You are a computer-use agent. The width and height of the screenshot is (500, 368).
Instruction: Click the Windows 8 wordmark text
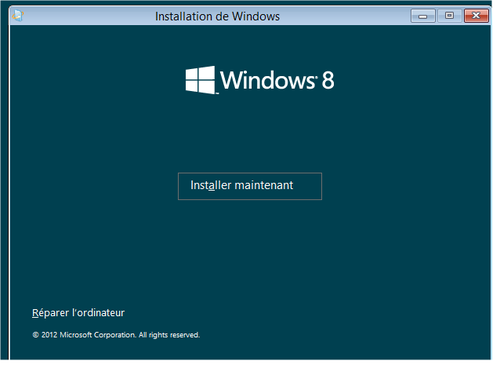277,80
